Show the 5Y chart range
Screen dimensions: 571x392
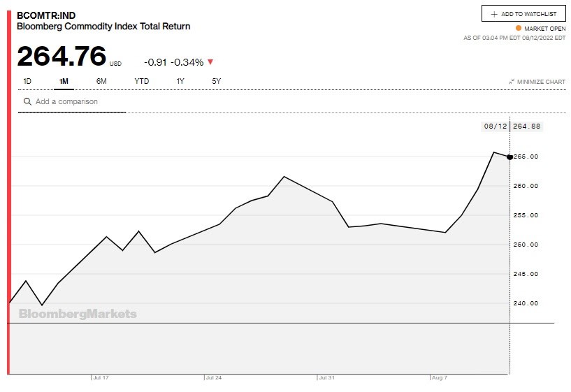coord(217,81)
